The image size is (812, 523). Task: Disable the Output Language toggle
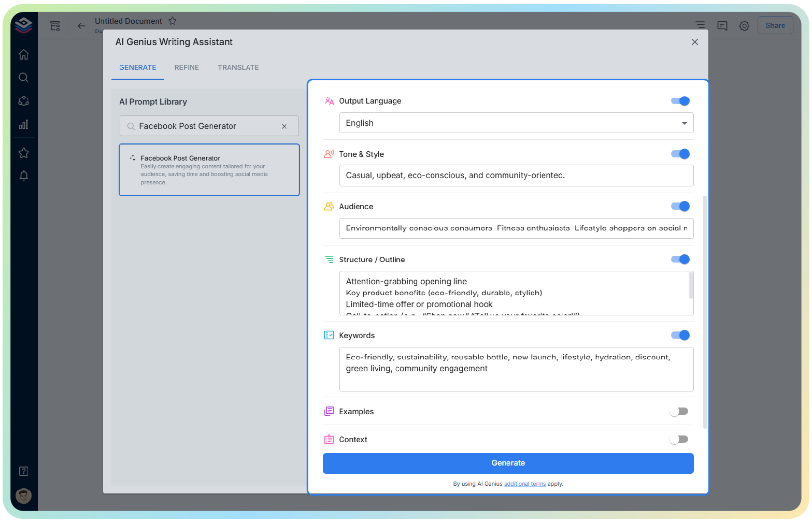[680, 101]
